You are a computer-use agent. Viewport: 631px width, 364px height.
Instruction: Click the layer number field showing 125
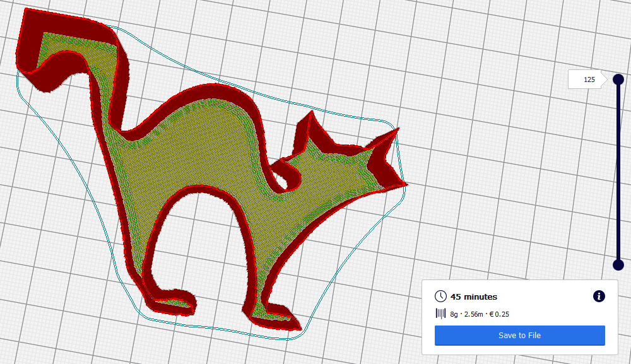pyautogui.click(x=588, y=79)
